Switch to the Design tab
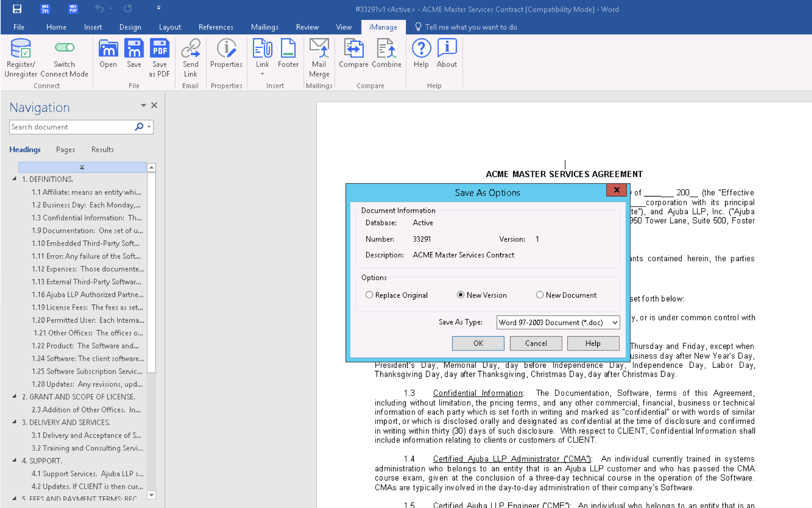The height and width of the screenshot is (508, 812). tap(130, 27)
